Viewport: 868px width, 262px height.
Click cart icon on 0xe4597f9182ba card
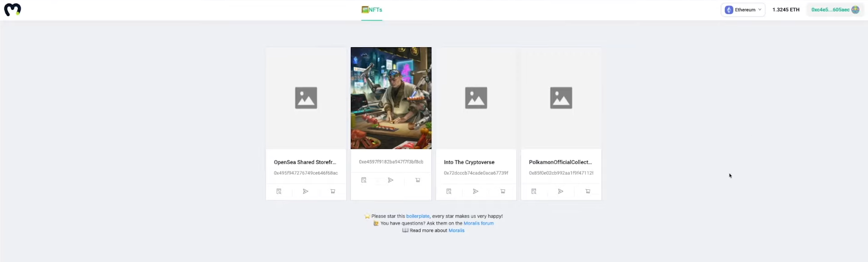click(x=418, y=180)
